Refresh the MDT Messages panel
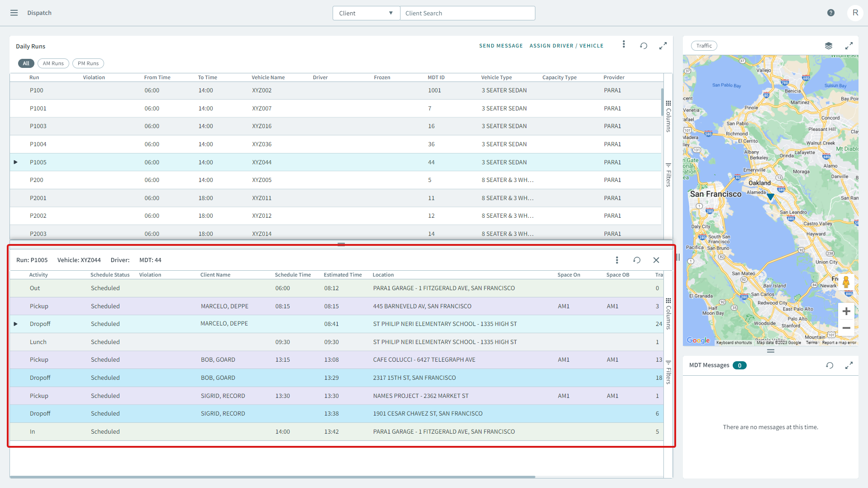Screen dimensions: 868x488 click(x=830, y=365)
